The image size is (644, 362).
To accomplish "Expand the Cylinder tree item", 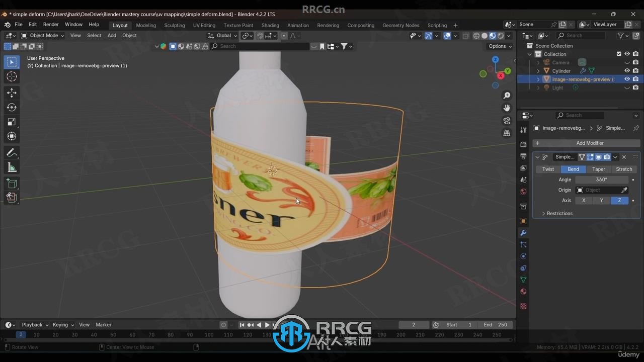I will coord(538,71).
